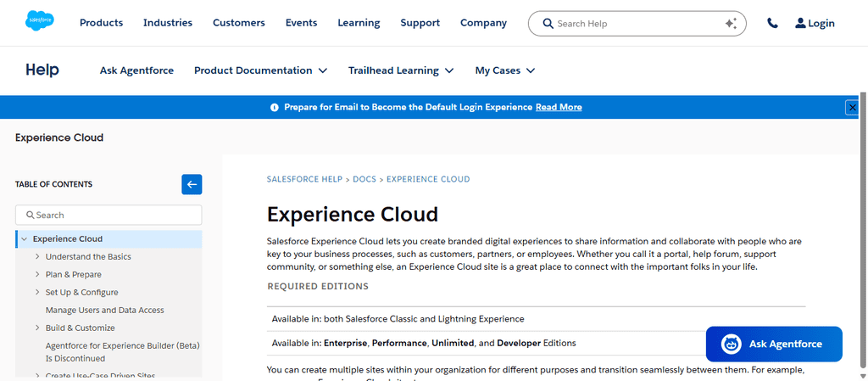Open My Cases dropdown
The height and width of the screenshot is (381, 868).
tap(505, 70)
